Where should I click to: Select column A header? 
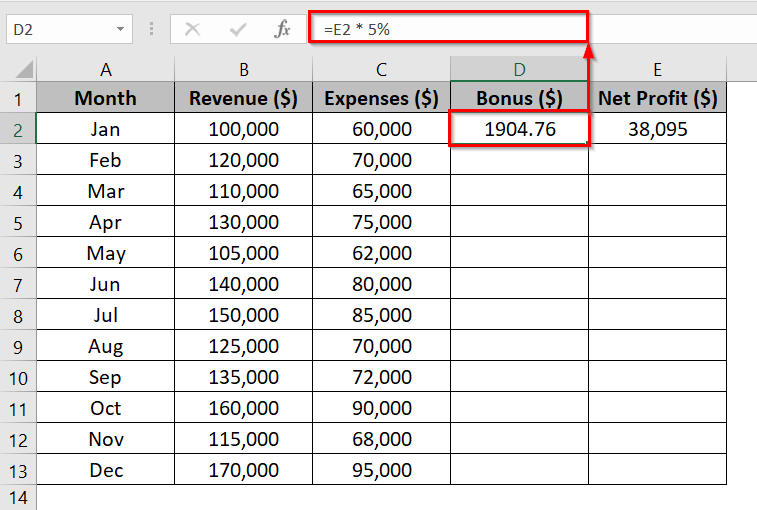tap(106, 70)
